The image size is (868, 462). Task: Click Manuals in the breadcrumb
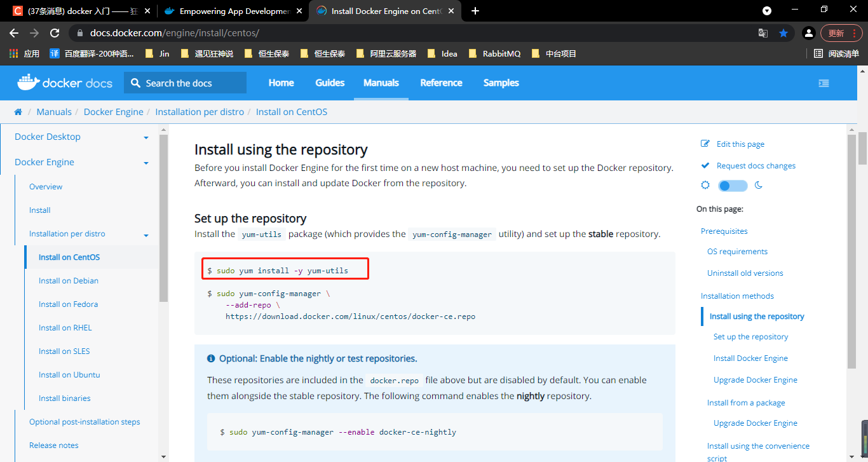(x=54, y=112)
